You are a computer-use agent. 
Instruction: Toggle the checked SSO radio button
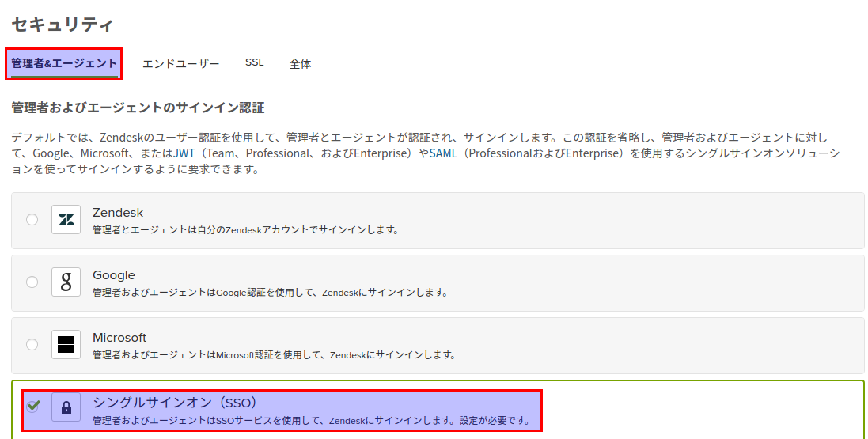(x=32, y=407)
